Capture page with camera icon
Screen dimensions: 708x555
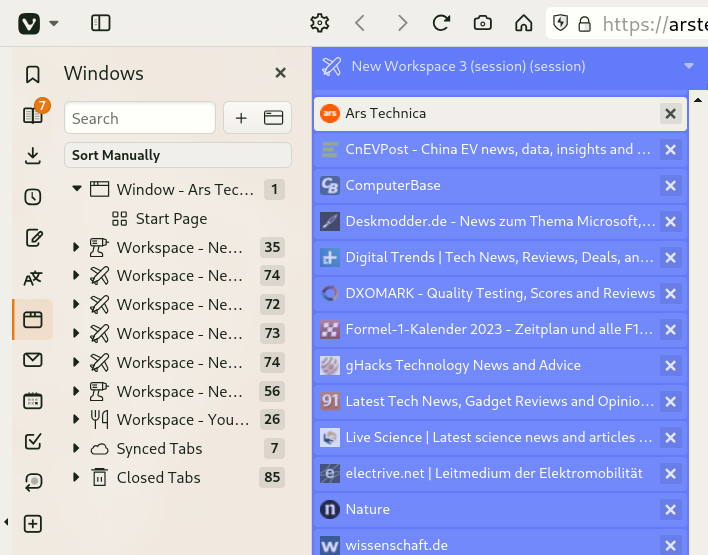(482, 23)
